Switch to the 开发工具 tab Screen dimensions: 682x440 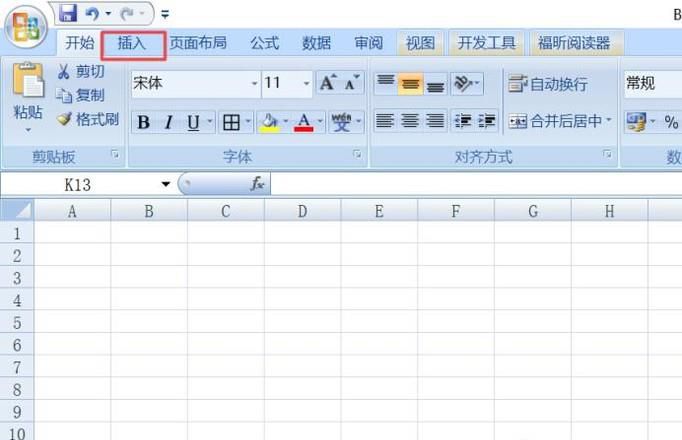point(486,43)
